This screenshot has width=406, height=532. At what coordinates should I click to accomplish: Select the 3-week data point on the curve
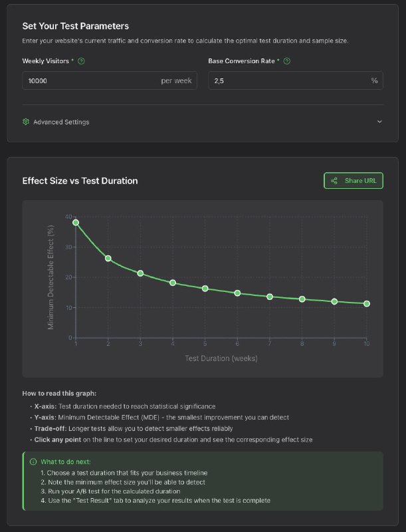point(140,273)
